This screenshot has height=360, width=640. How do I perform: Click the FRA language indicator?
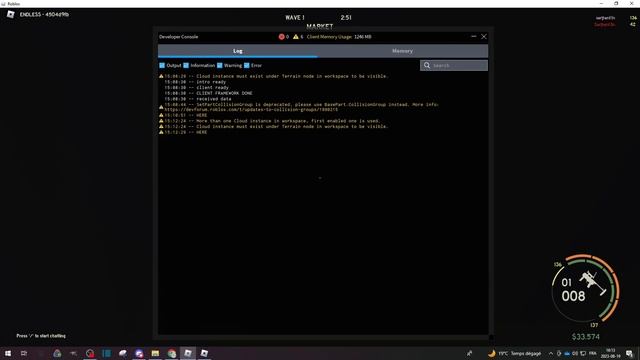coord(593,353)
